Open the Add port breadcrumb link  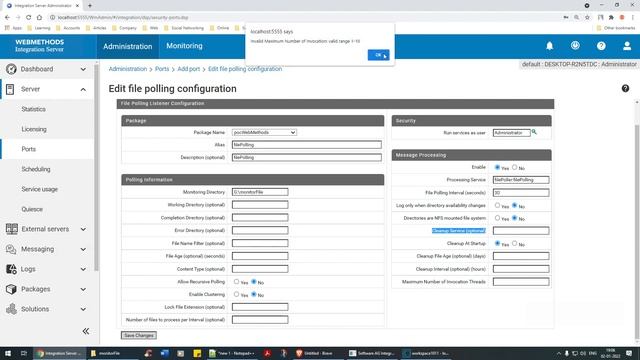(x=189, y=69)
